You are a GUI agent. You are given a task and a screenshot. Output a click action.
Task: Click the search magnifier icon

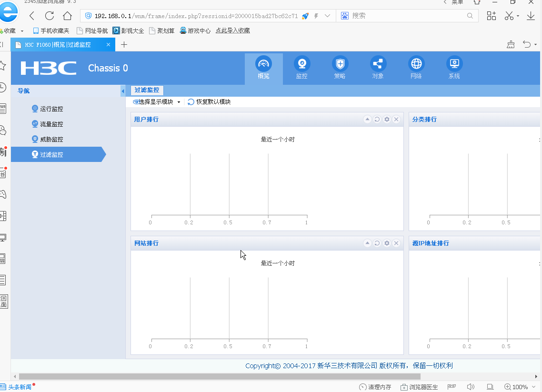[x=470, y=16]
